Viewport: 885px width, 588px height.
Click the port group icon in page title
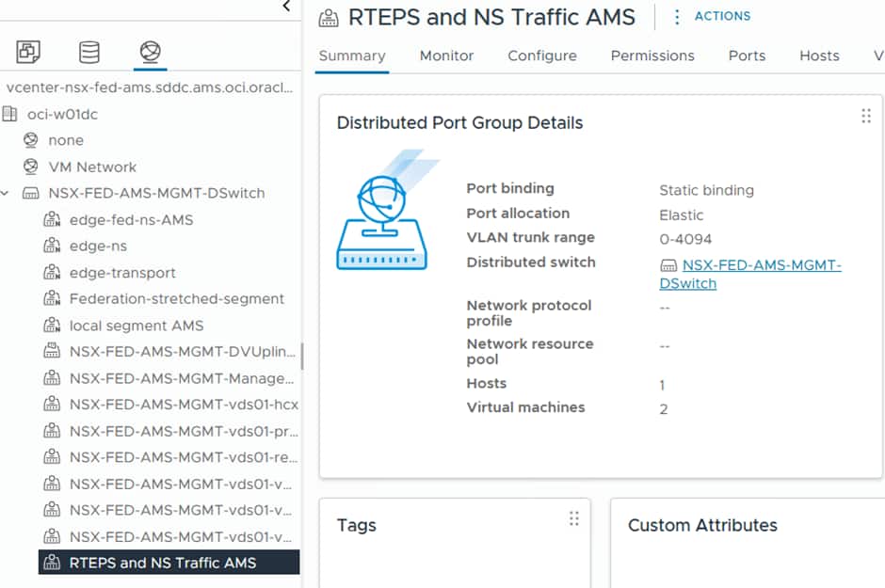[x=329, y=18]
